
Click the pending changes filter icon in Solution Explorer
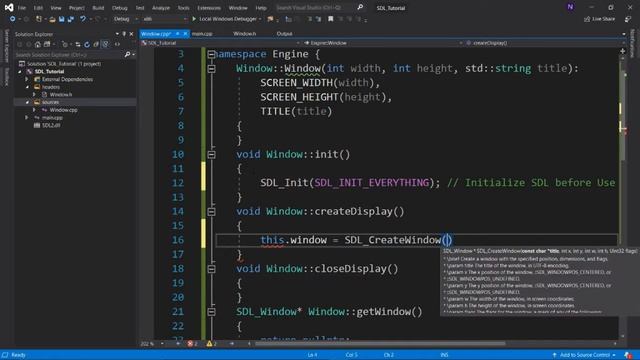click(x=64, y=44)
